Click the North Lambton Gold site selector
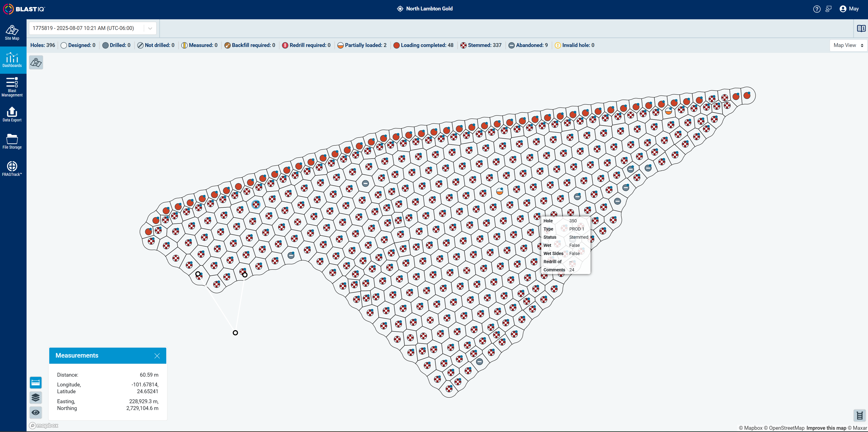868x432 pixels. click(425, 9)
